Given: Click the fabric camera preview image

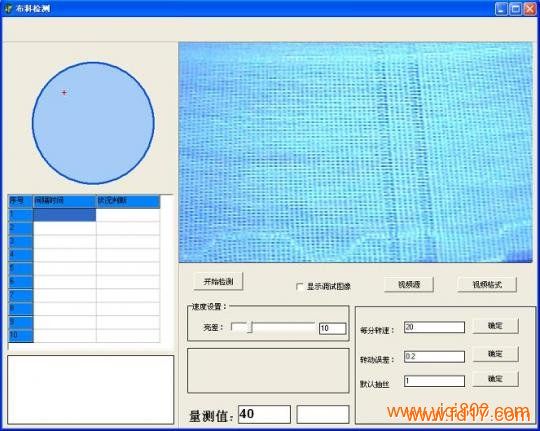Looking at the screenshot, I should pyautogui.click(x=355, y=152).
